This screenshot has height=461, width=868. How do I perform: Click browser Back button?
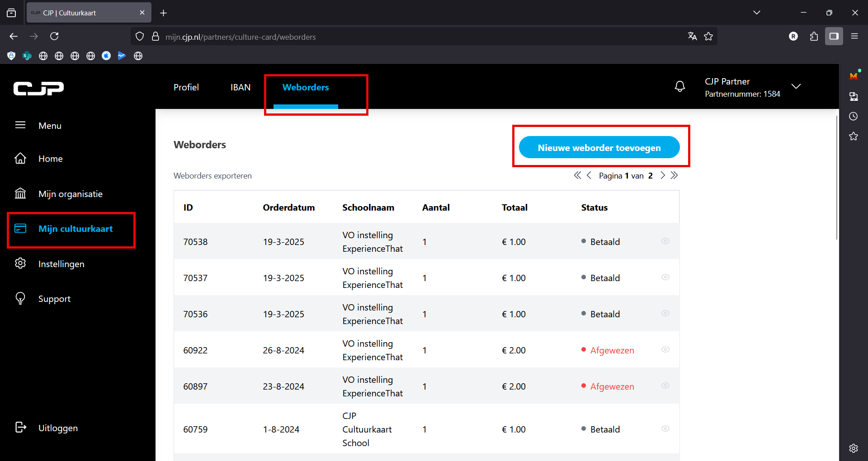pos(14,36)
